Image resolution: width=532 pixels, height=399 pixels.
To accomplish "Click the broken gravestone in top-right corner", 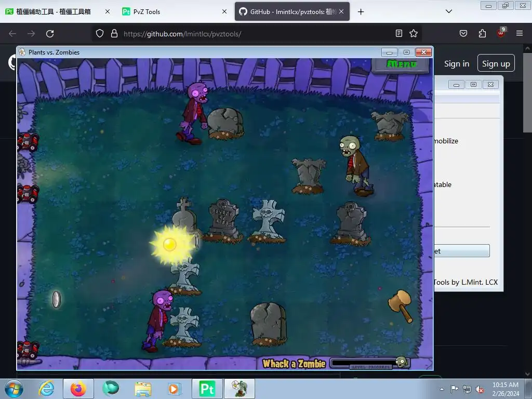I will [390, 126].
